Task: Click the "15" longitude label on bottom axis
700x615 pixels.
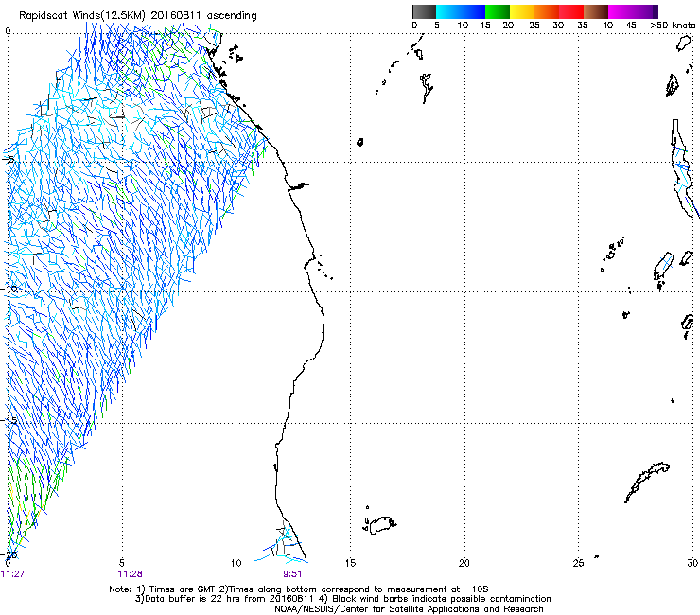Action: [x=350, y=563]
